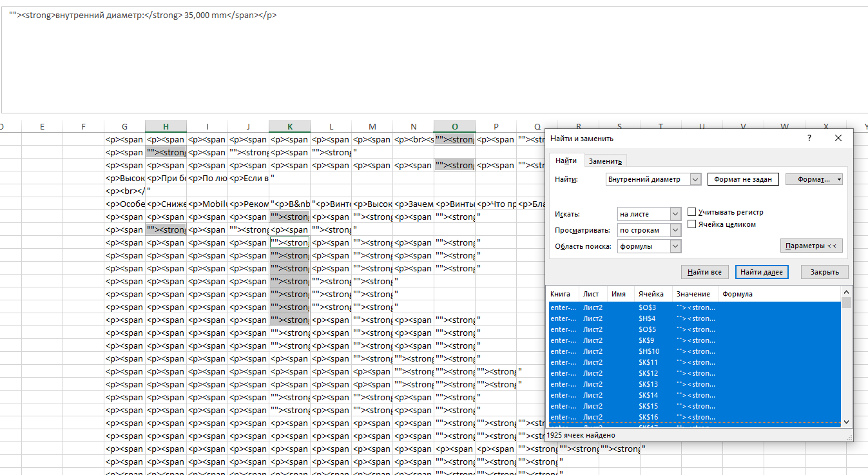The height and width of the screenshot is (475, 868).
Task: Select result row for cell $O$3
Action: point(695,307)
